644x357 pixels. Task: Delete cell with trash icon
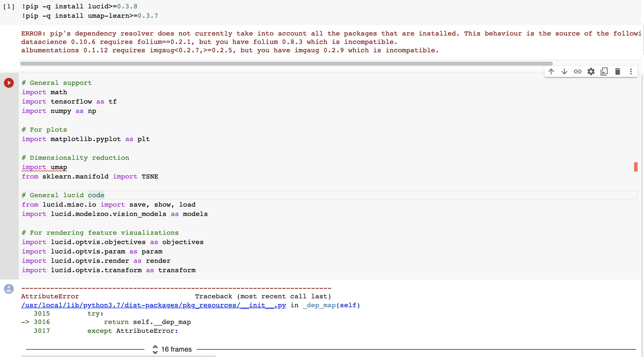(617, 71)
